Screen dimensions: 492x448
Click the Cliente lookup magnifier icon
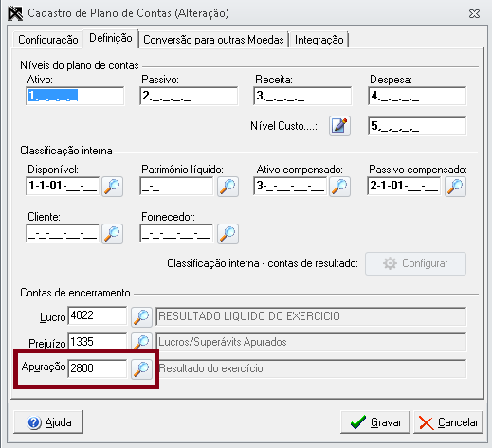click(x=112, y=234)
